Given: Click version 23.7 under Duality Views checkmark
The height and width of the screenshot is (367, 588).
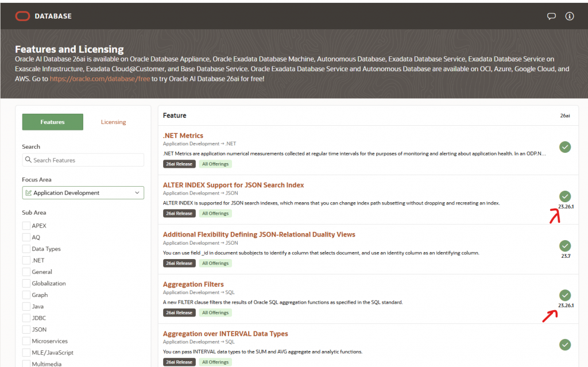Looking at the screenshot, I should point(566,256).
